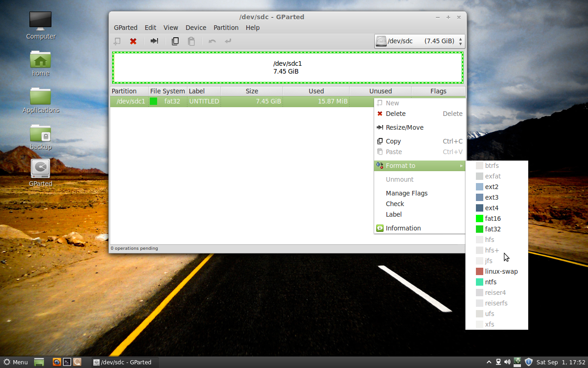Click the UNTITLED label cell
The image size is (588, 368).
coord(204,101)
